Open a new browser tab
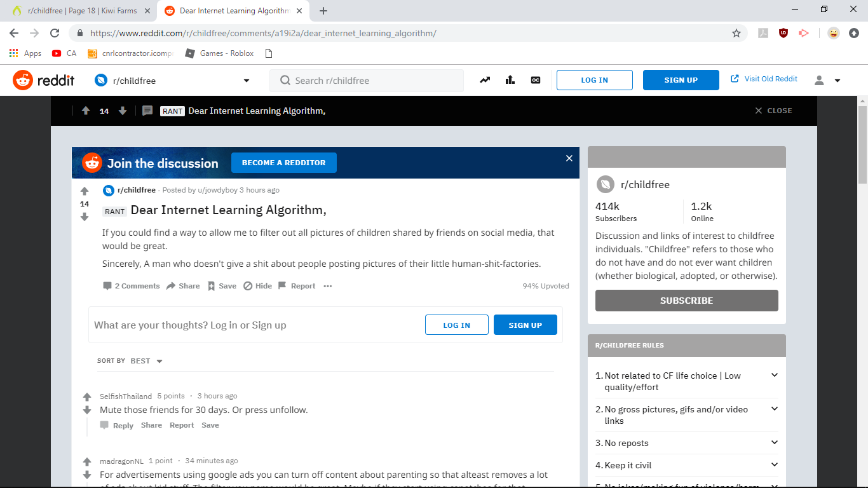This screenshot has width=868, height=488. (x=323, y=11)
